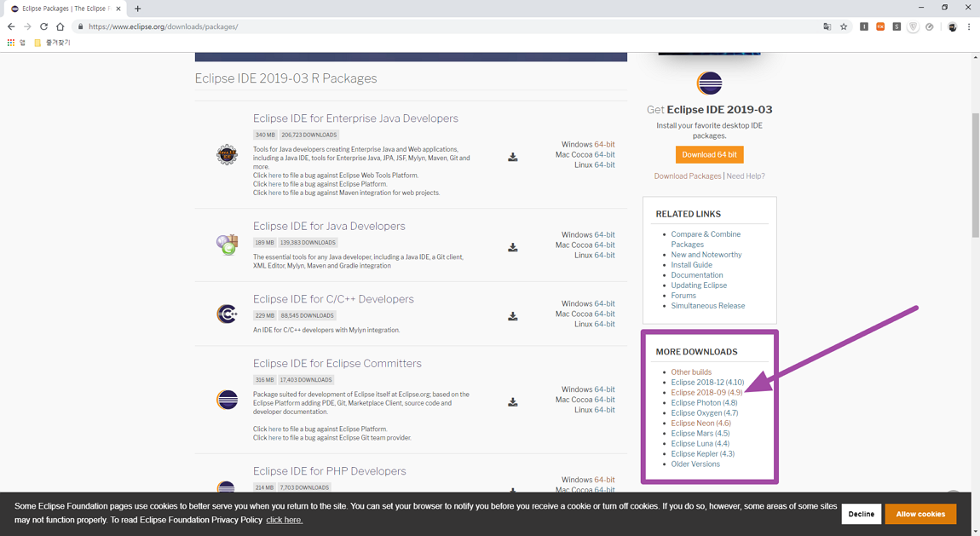The height and width of the screenshot is (536, 980).
Task: Open Chrome three-dot menu
Action: 969,27
